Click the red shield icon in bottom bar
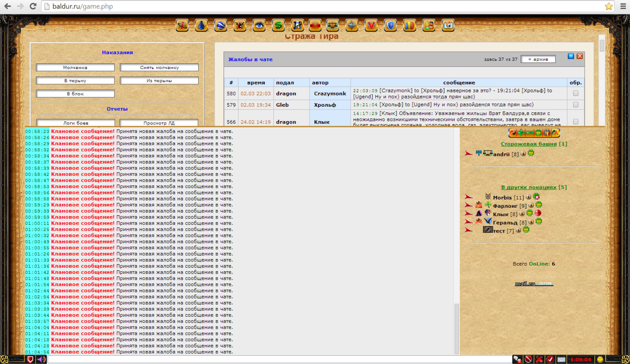The image size is (630, 364). (x=30, y=359)
